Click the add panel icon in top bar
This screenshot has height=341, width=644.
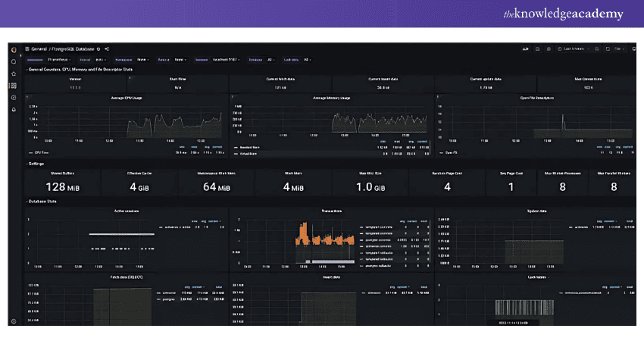pos(525,48)
